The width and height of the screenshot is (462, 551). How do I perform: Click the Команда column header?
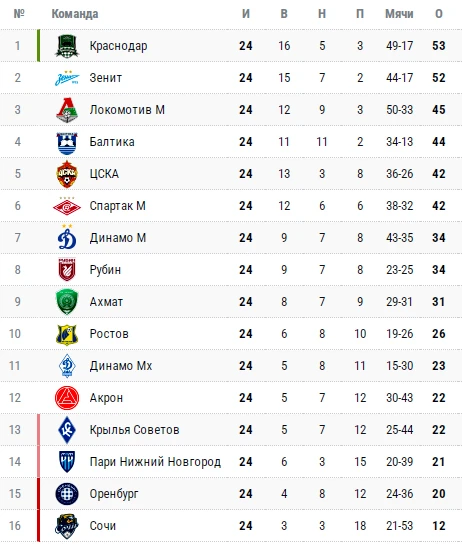coord(75,14)
